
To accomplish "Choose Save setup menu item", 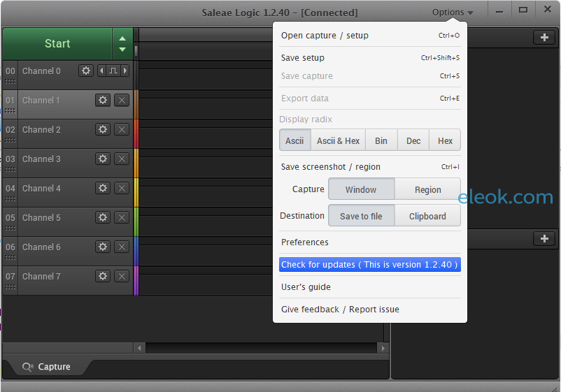I will pos(370,57).
